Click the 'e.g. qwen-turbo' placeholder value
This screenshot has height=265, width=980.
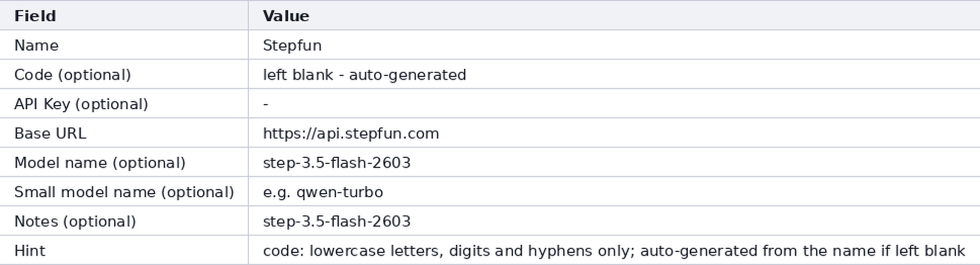point(323,192)
